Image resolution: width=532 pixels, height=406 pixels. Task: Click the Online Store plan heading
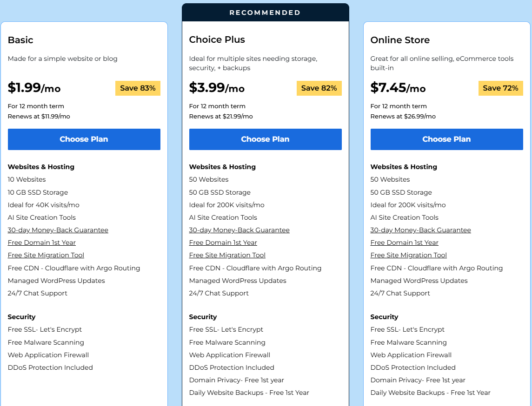tap(400, 40)
